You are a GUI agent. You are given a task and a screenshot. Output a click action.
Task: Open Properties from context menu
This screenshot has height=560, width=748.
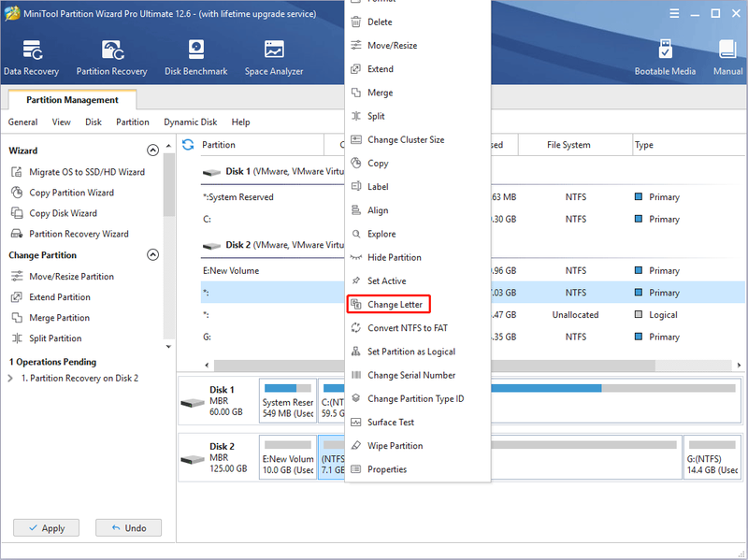417,469
